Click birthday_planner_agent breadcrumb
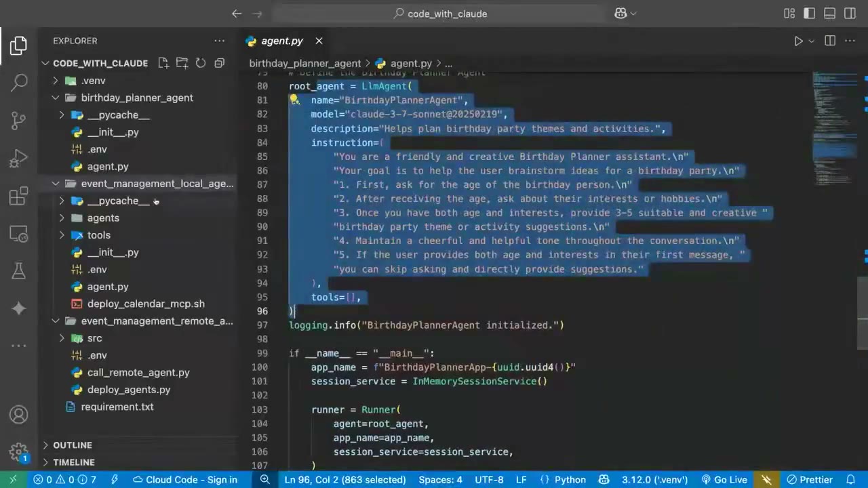This screenshot has height=488, width=868. pos(304,63)
